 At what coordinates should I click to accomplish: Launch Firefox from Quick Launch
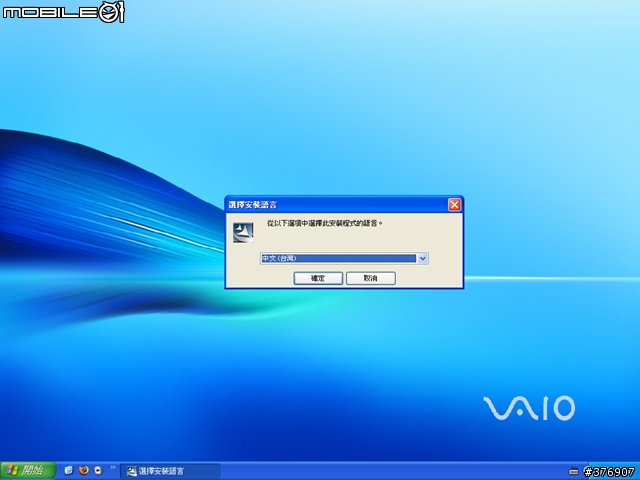[x=84, y=470]
